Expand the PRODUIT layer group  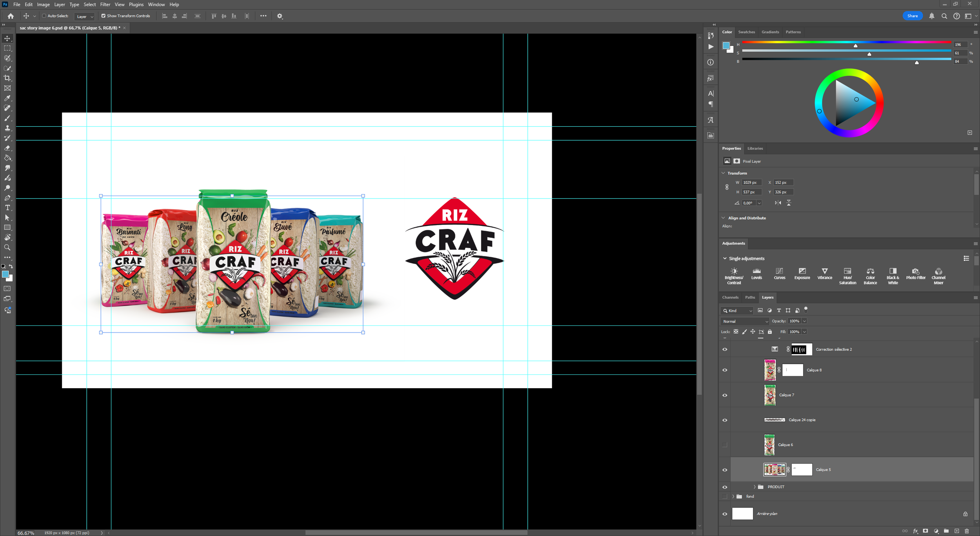pos(754,487)
